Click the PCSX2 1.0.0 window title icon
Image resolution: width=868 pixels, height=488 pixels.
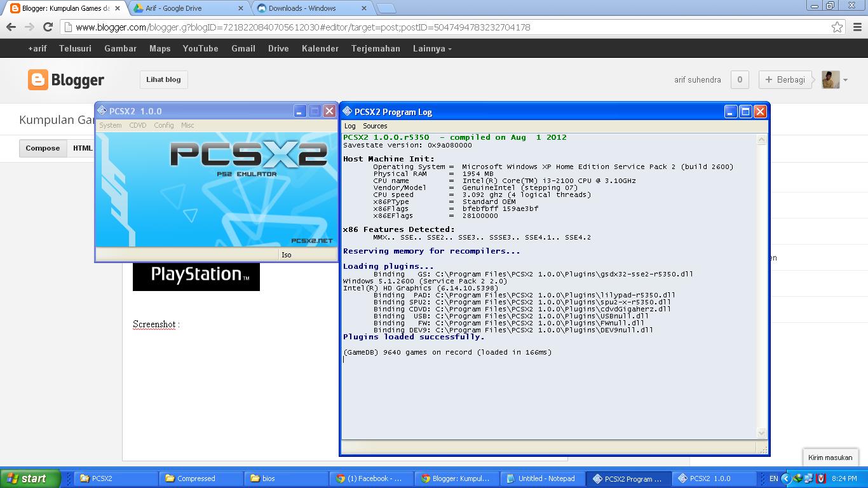pyautogui.click(x=102, y=111)
